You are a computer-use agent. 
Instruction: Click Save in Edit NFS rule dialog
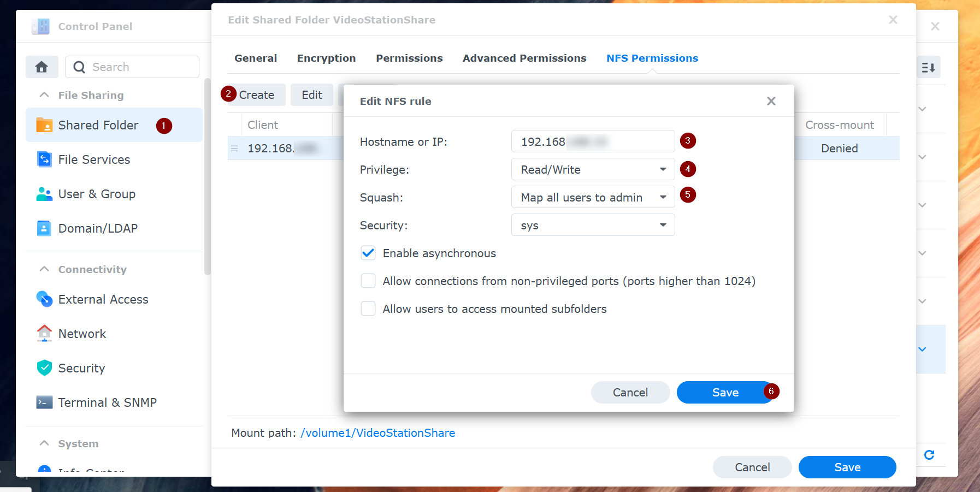[725, 393]
